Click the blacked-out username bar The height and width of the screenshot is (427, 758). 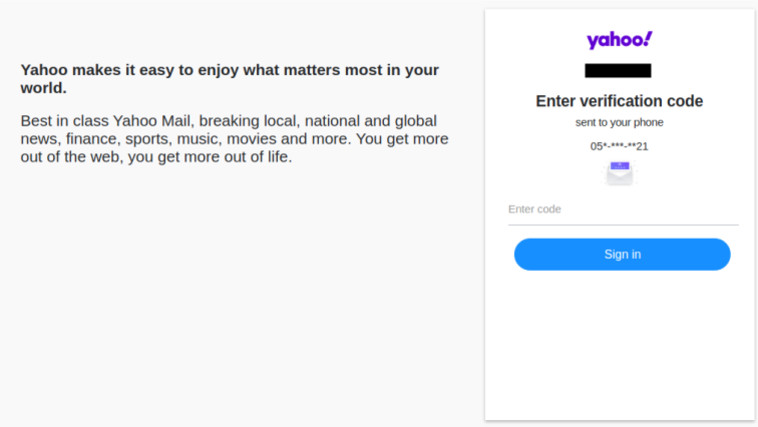pyautogui.click(x=618, y=71)
